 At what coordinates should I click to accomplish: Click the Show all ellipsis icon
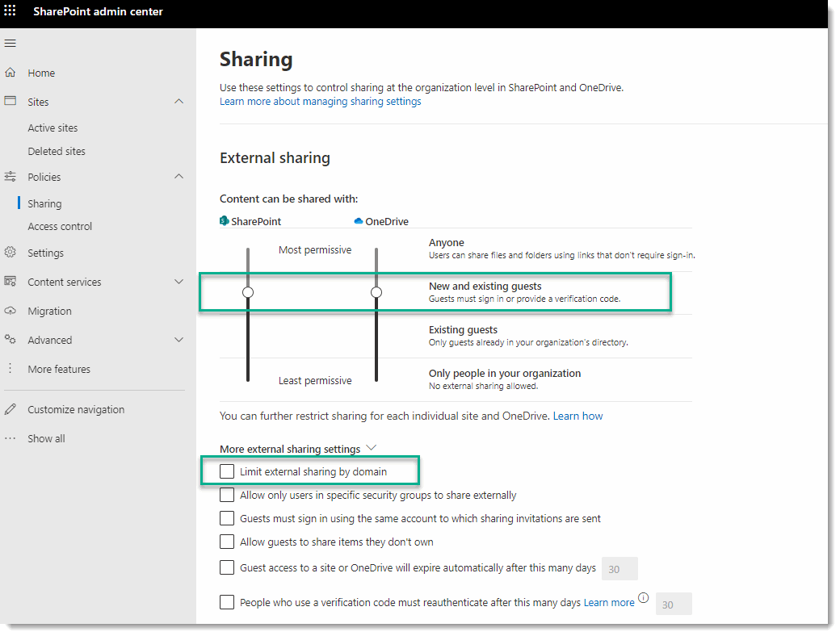pyautogui.click(x=10, y=438)
